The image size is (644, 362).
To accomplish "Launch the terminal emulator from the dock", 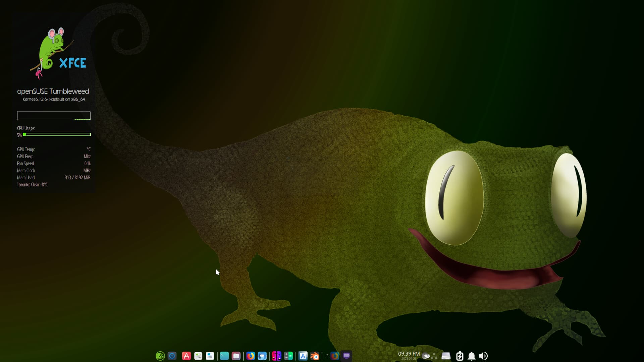I will (x=224, y=356).
